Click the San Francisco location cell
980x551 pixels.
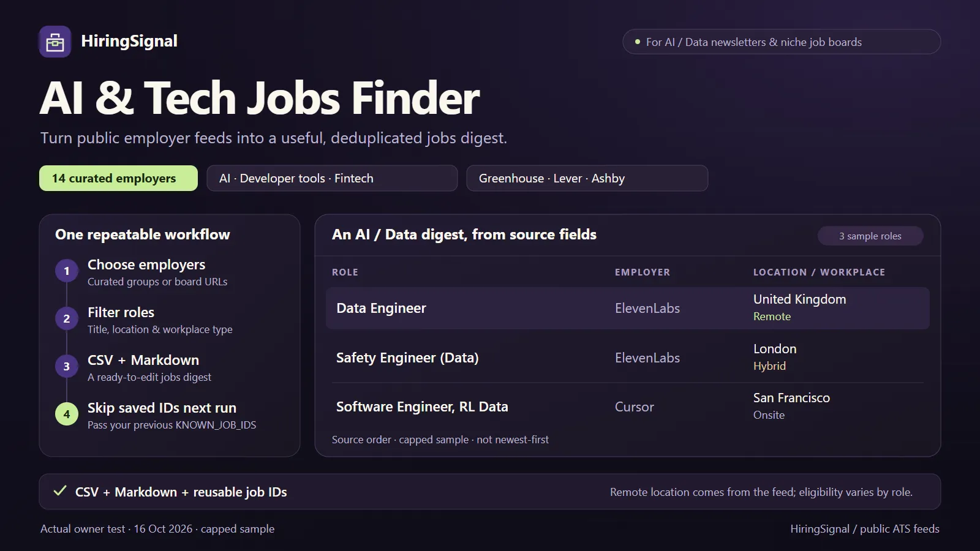click(x=791, y=398)
